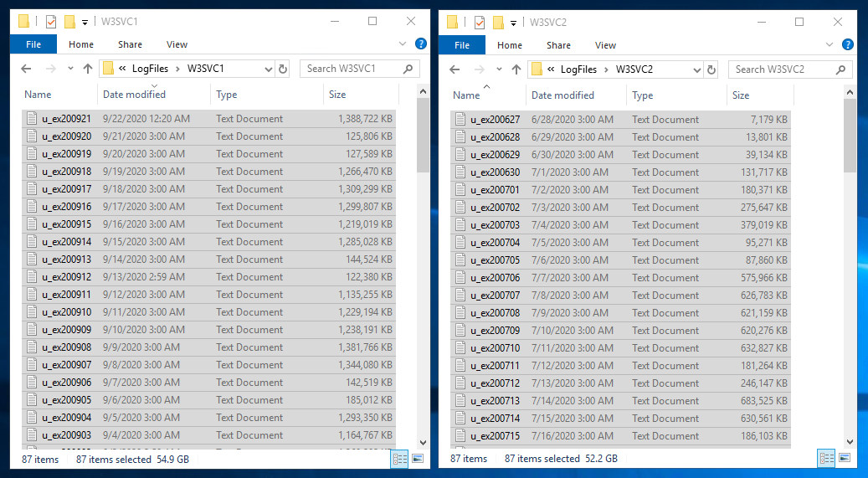The width and height of the screenshot is (868, 478).
Task: Click the u_ex200703 file icon
Action: click(460, 224)
